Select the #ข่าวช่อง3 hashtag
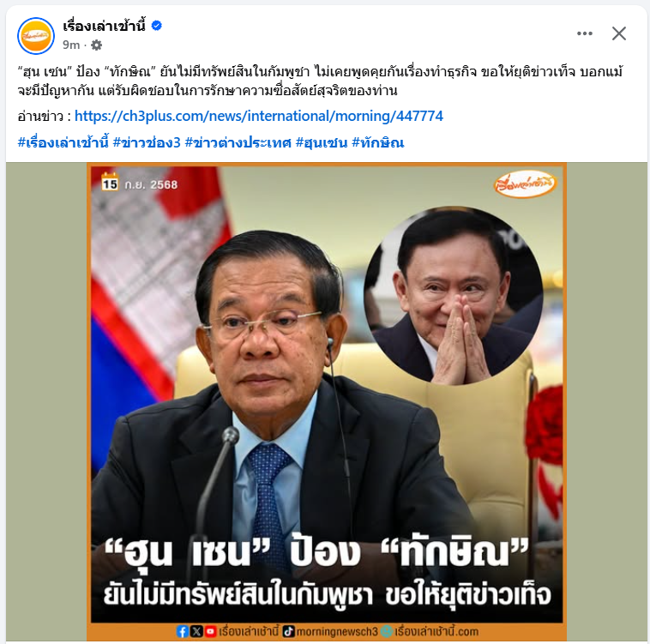Viewport: 650px width, 644px height. pos(147,142)
